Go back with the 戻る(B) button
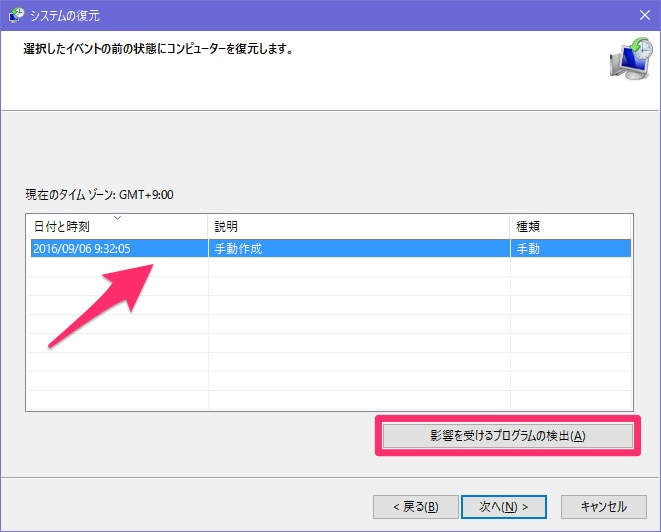This screenshot has height=532, width=661. (416, 507)
